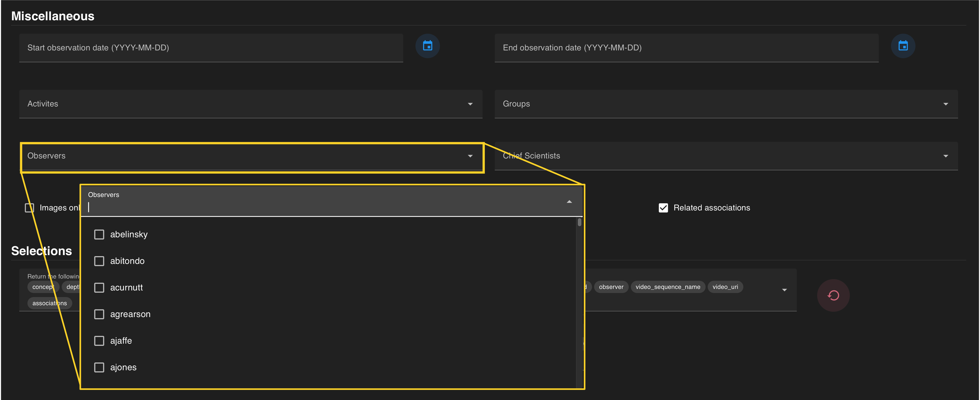Collapse the expanded Observers list arrow
Viewport: 980px width, 400px height.
569,202
